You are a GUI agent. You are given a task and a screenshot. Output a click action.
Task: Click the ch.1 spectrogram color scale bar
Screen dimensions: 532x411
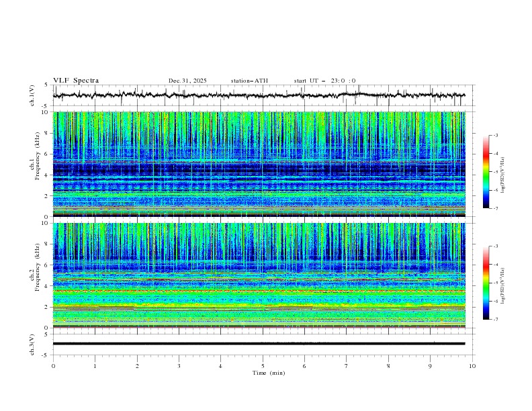point(486,172)
